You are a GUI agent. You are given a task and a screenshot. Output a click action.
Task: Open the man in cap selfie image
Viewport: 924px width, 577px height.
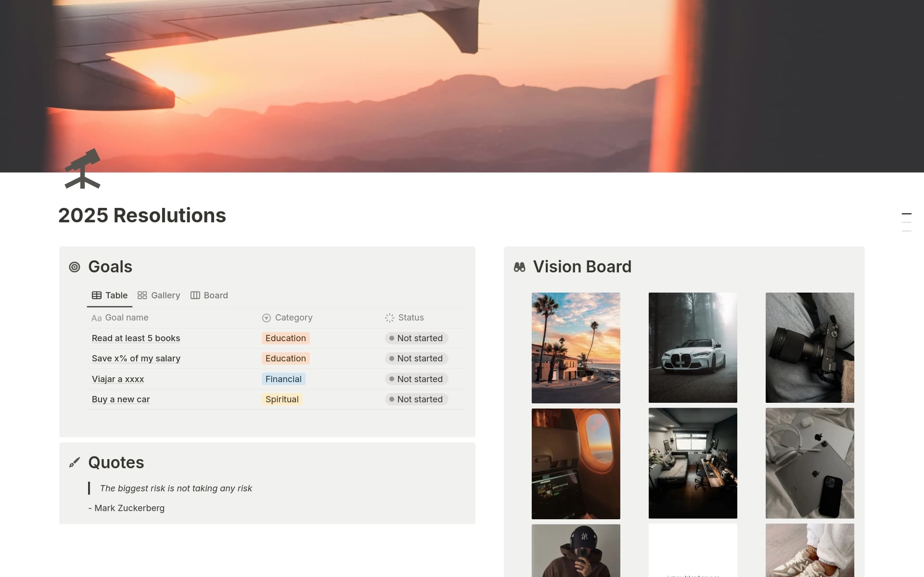[x=576, y=551]
